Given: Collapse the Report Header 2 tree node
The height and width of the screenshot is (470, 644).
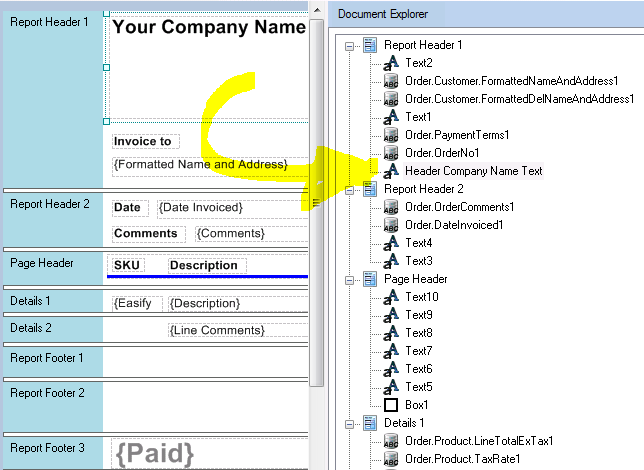Looking at the screenshot, I should point(350,189).
